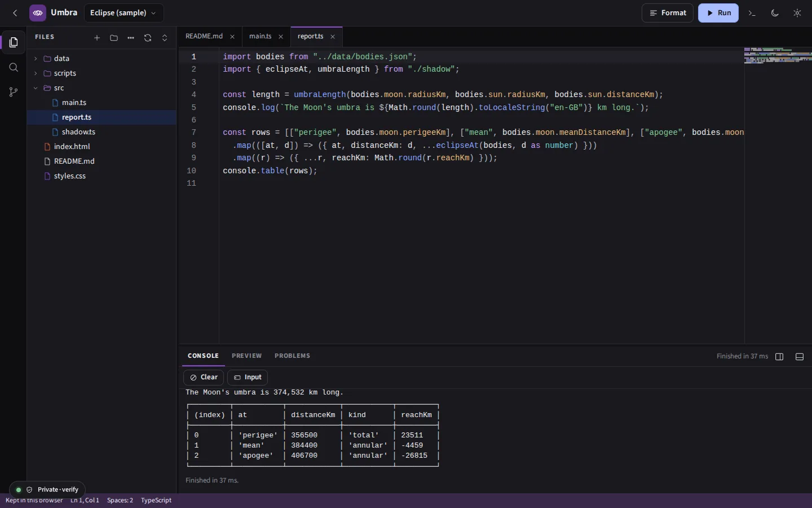This screenshot has height=508, width=812.
Task: Switch to dark theme moon icon
Action: tap(775, 13)
